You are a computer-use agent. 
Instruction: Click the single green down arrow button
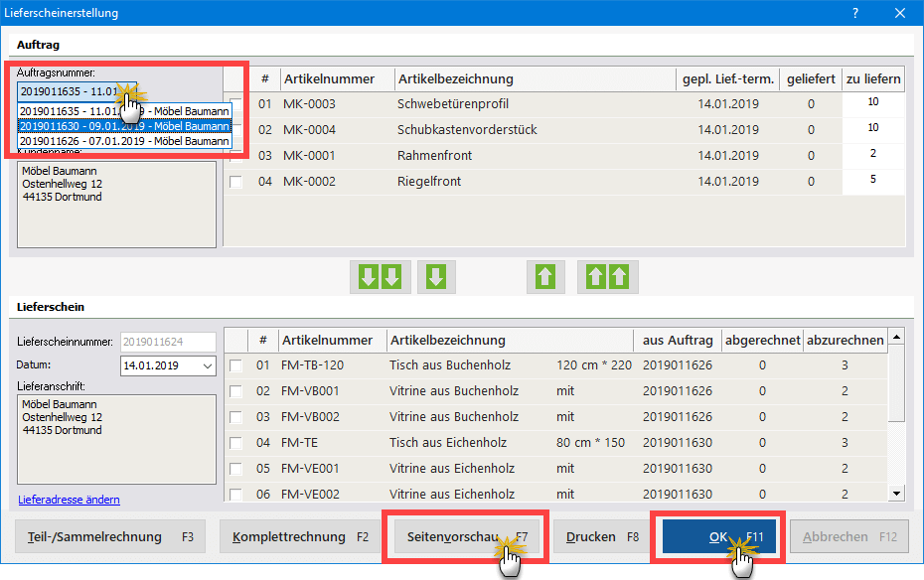tap(435, 277)
